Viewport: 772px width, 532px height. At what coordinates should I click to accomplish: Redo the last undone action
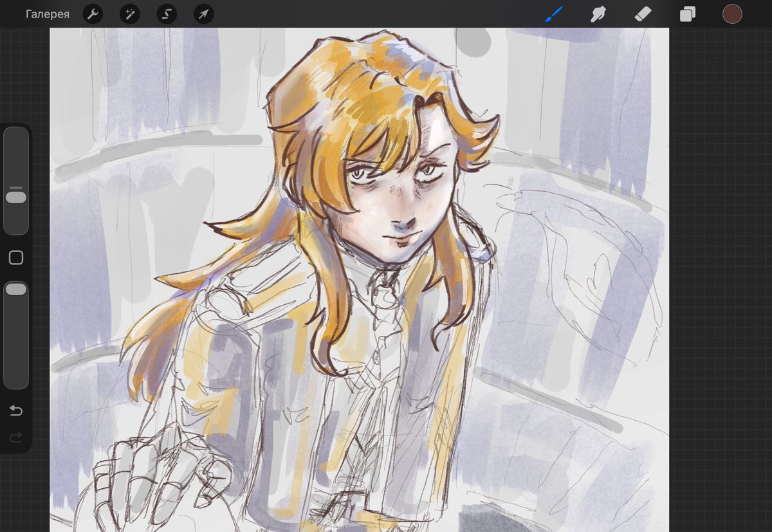pos(16,437)
